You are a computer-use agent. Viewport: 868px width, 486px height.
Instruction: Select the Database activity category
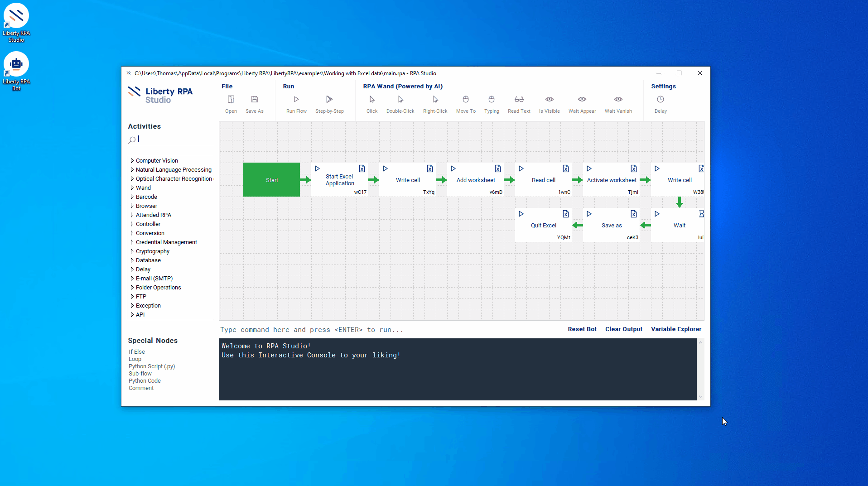[148, 260]
